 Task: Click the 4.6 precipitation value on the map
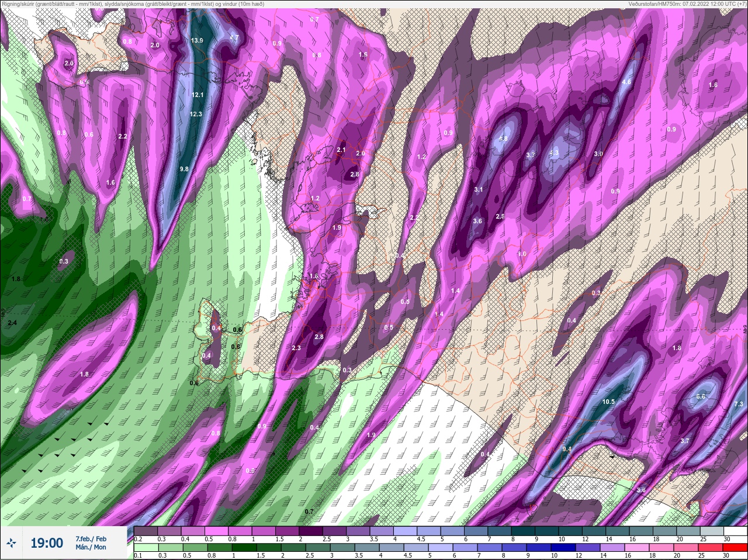[627, 82]
